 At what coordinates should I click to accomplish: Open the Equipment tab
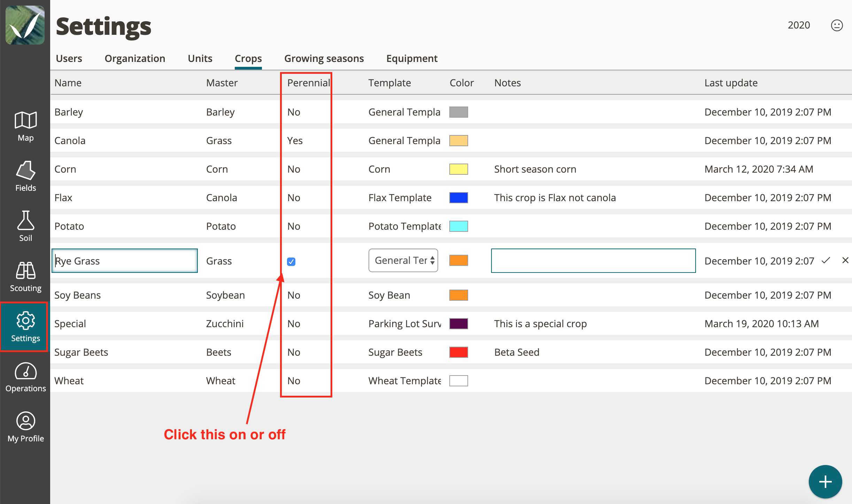(x=412, y=58)
